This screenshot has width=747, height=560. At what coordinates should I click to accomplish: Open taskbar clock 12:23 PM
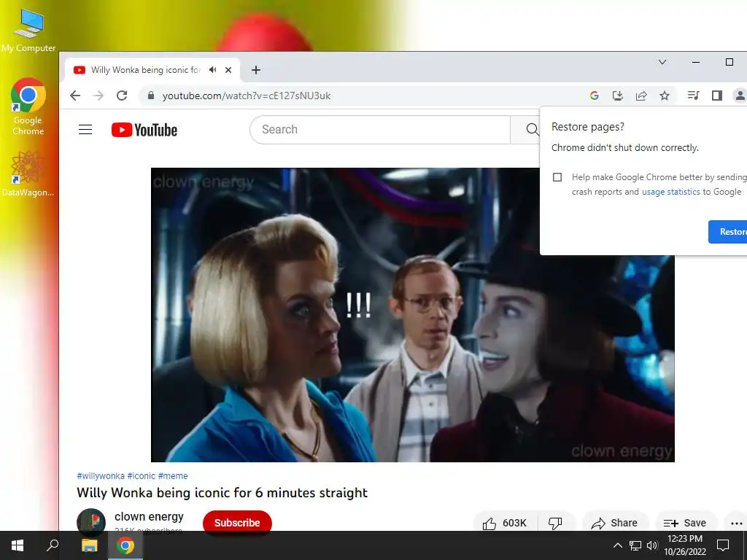point(685,545)
